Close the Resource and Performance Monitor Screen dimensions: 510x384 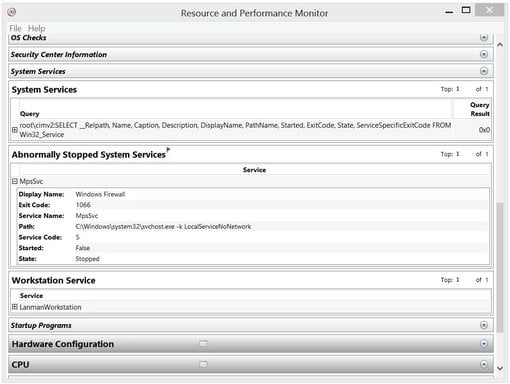489,10
